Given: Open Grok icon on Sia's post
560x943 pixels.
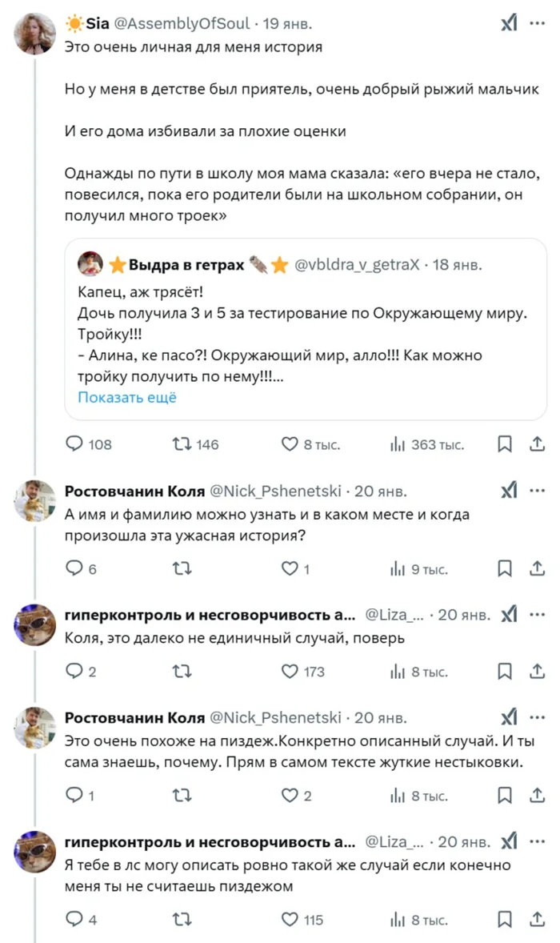Looking at the screenshot, I should tap(509, 23).
